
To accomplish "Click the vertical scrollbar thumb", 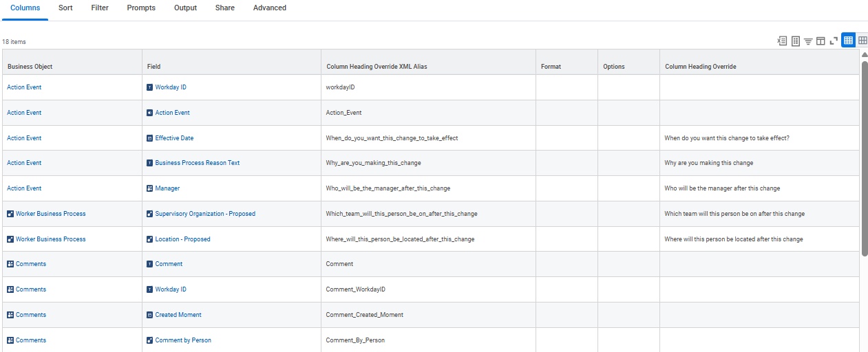I will pos(865,158).
